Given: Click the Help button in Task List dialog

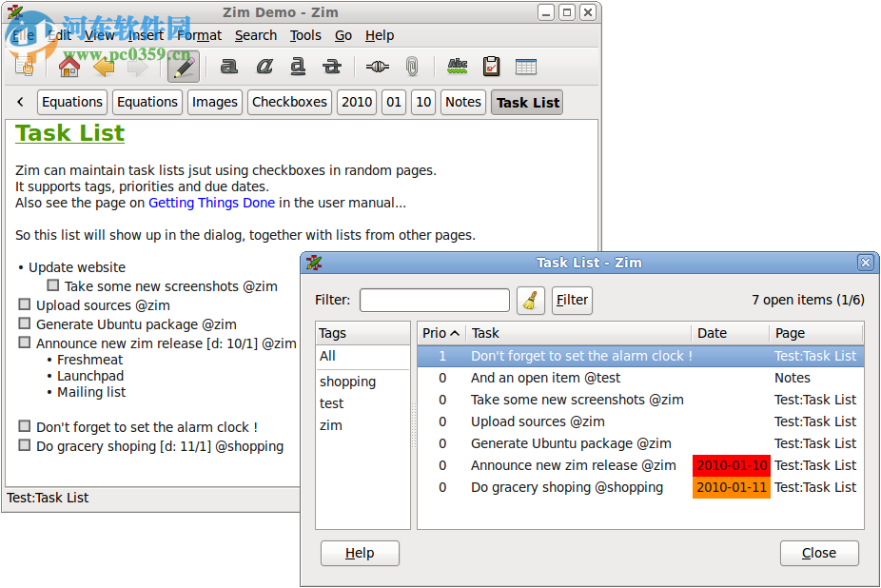Looking at the screenshot, I should (x=360, y=553).
